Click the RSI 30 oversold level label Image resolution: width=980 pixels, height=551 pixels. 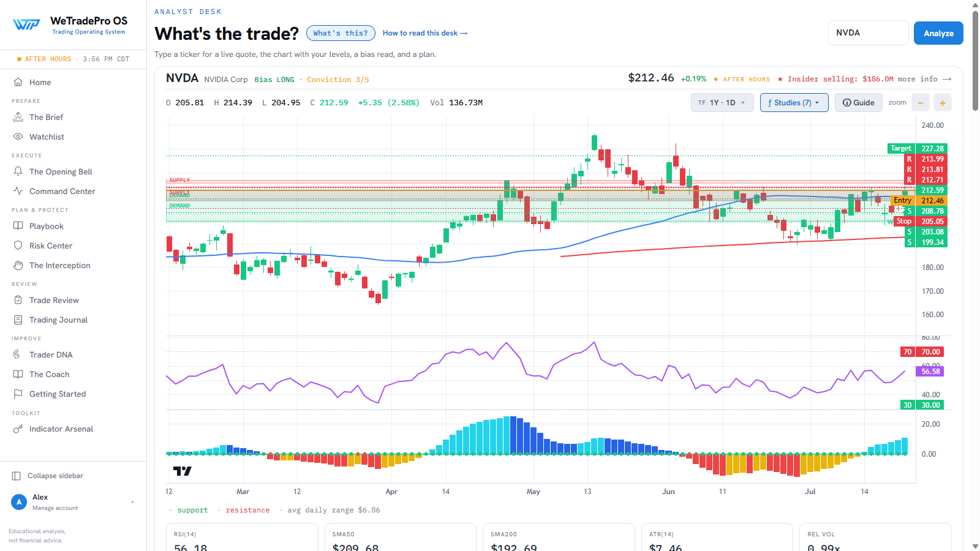(x=922, y=405)
